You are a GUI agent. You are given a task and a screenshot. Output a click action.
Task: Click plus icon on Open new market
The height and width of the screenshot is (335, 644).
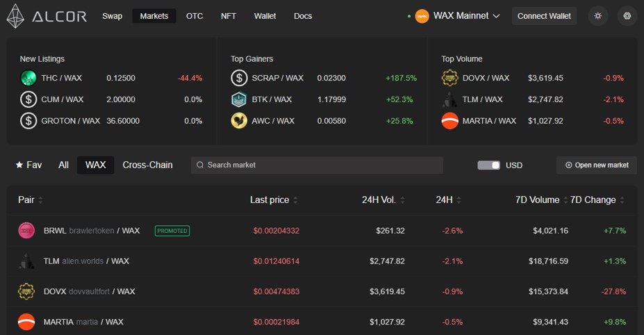[x=568, y=165]
